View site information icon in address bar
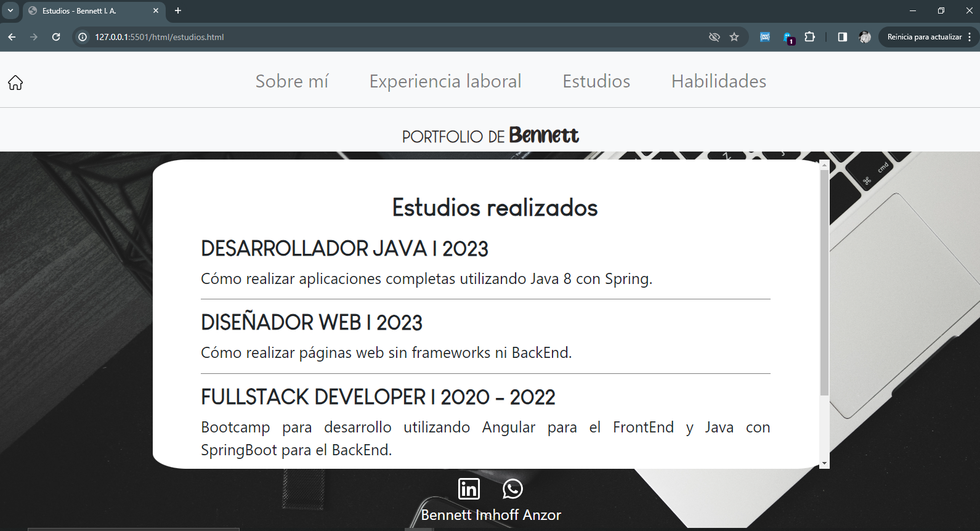The image size is (980, 531). pyautogui.click(x=83, y=37)
